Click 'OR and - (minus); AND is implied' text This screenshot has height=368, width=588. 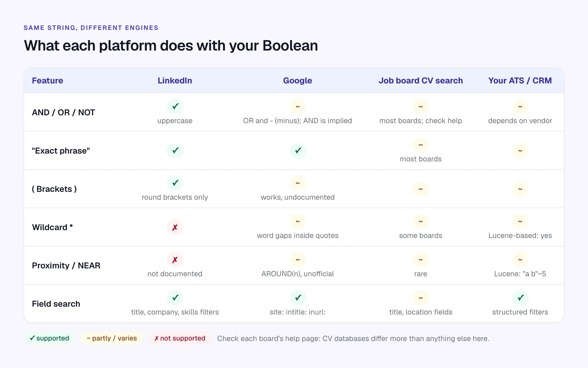[298, 121]
